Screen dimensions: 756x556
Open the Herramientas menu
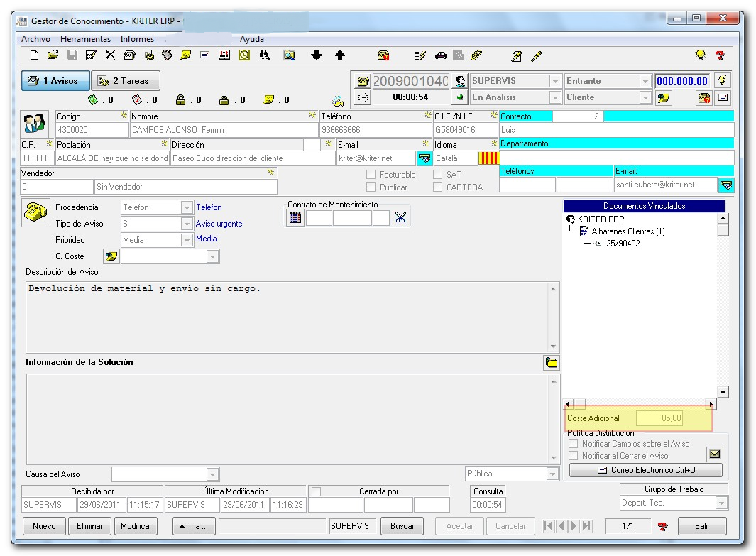[x=85, y=39]
